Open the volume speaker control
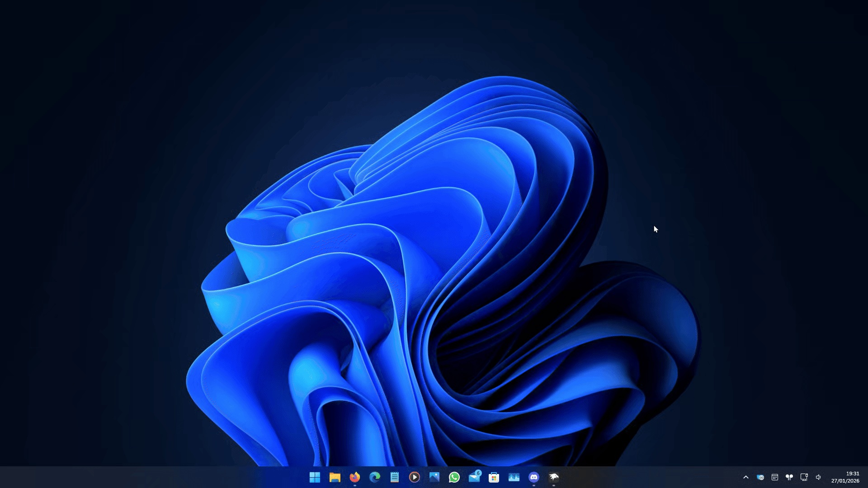Image resolution: width=868 pixels, height=488 pixels. click(x=818, y=477)
